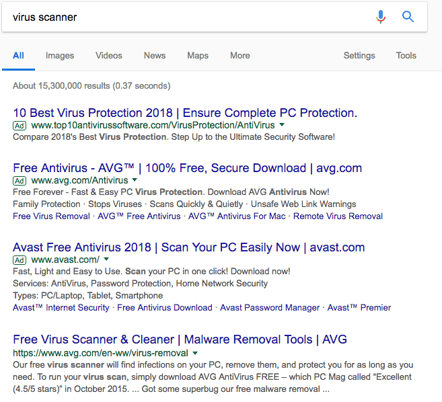Image resolution: width=442 pixels, height=402 pixels.
Task: Follow the Avast Internet Security sitelink
Action: (61, 308)
